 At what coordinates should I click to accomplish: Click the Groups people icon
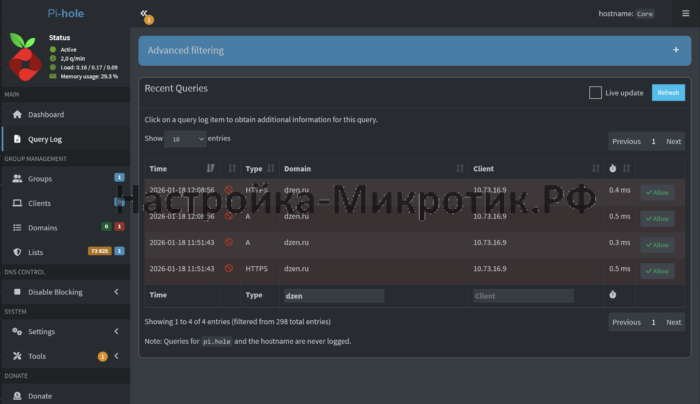click(17, 179)
